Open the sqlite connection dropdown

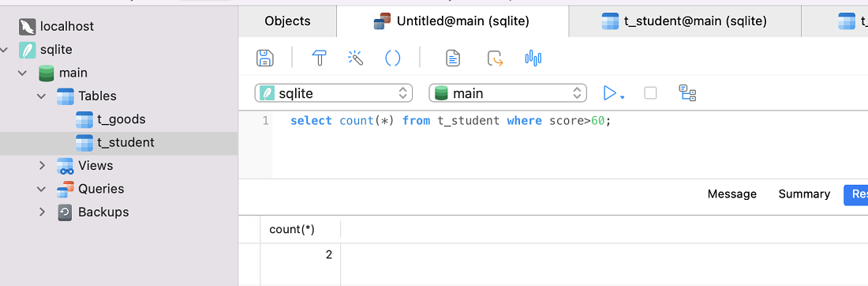click(334, 93)
